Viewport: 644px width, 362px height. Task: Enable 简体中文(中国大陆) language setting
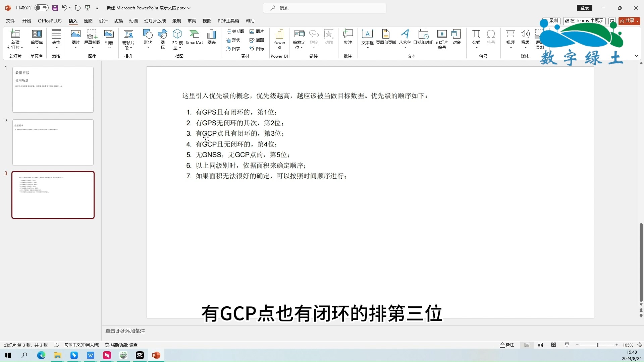82,345
